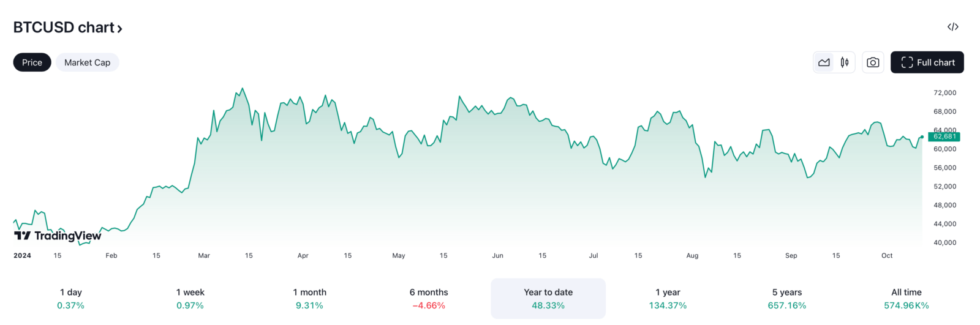Viewport: 980px width, 325px height.
Task: View the 5 years range
Action: pyautogui.click(x=787, y=299)
